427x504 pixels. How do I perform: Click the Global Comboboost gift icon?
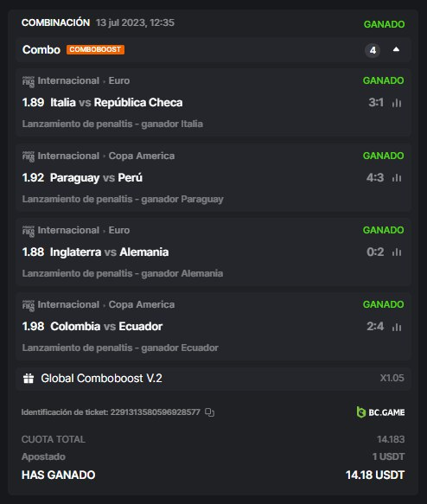(29, 379)
